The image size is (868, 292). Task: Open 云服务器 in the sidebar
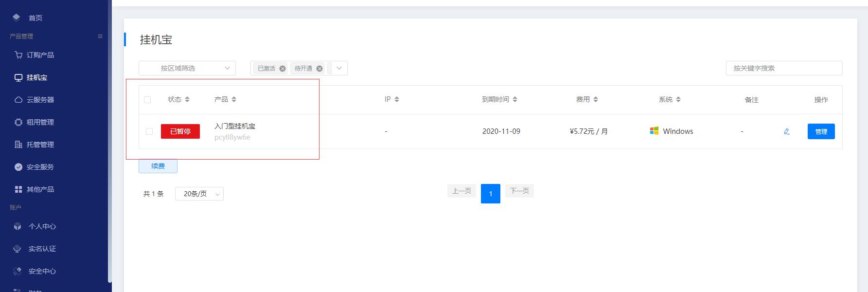[x=40, y=100]
